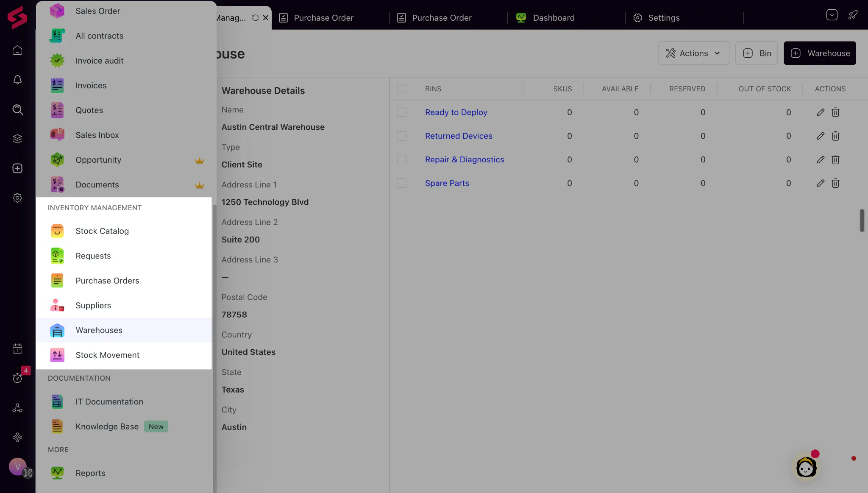Click the menu panel scrollbar
The image size is (868, 493).
(x=214, y=348)
